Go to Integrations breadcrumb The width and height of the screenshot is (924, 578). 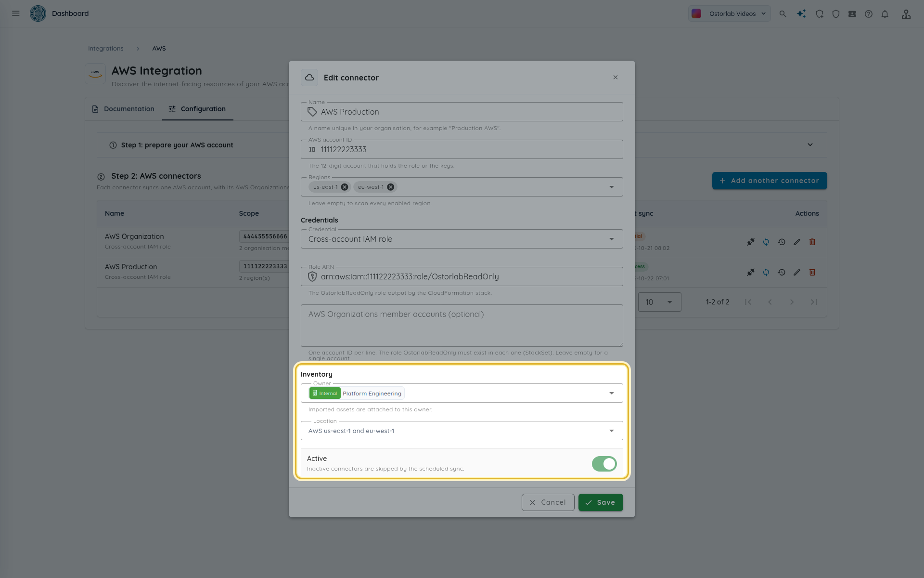coord(106,49)
